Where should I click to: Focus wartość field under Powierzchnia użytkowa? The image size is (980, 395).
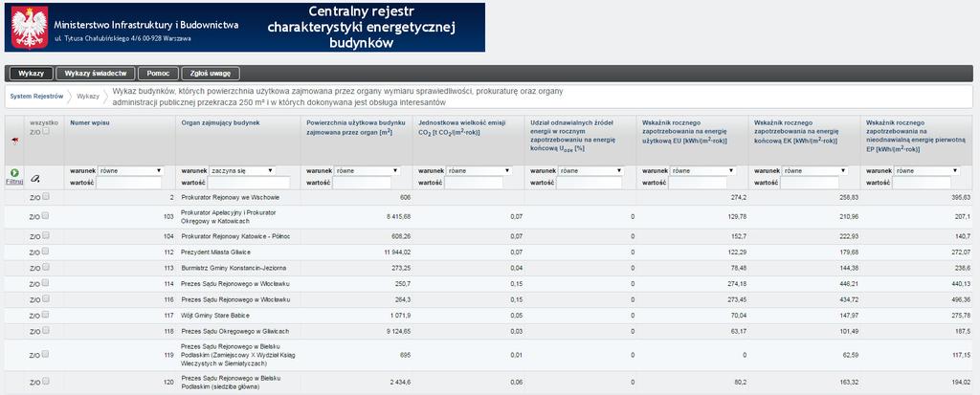[362, 183]
